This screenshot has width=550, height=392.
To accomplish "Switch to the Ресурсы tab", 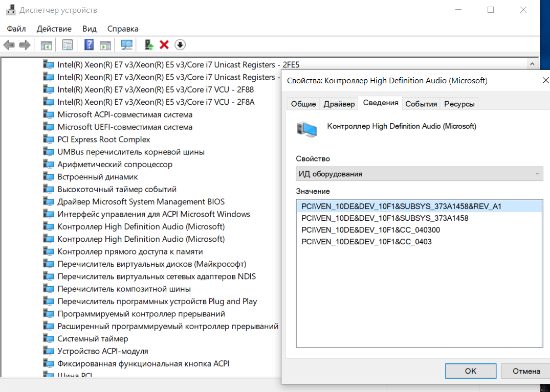I will tap(459, 104).
